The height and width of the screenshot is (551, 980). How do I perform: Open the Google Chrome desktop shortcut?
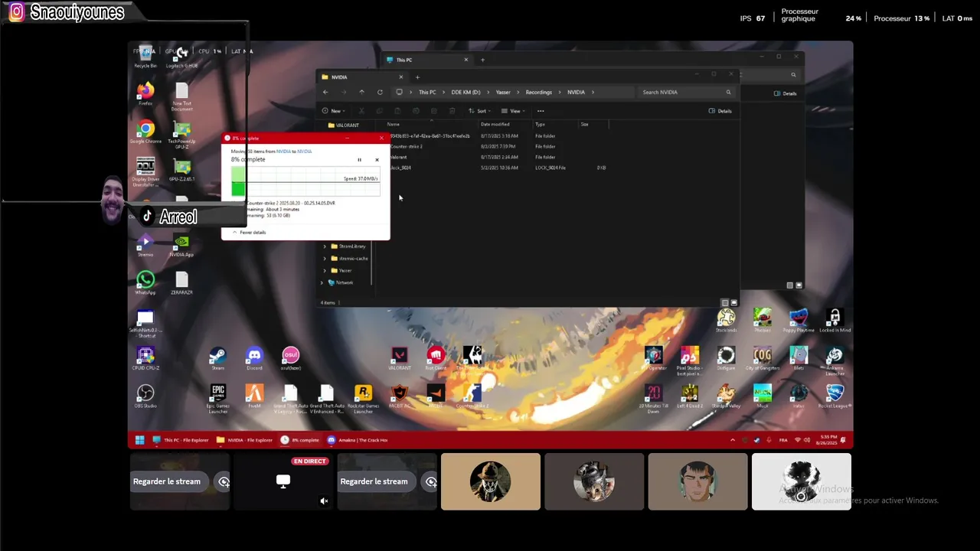click(145, 132)
